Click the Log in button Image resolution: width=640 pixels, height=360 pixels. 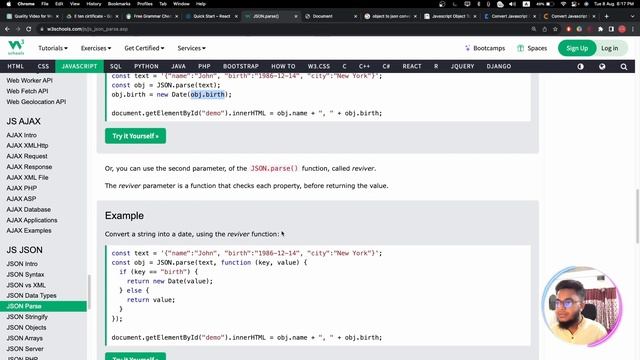pos(609,48)
